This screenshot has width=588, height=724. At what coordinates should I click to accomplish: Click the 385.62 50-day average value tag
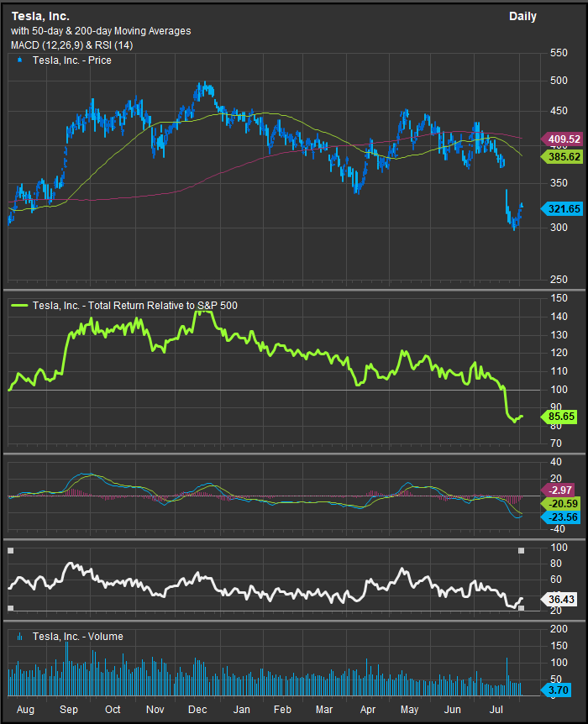click(561, 157)
